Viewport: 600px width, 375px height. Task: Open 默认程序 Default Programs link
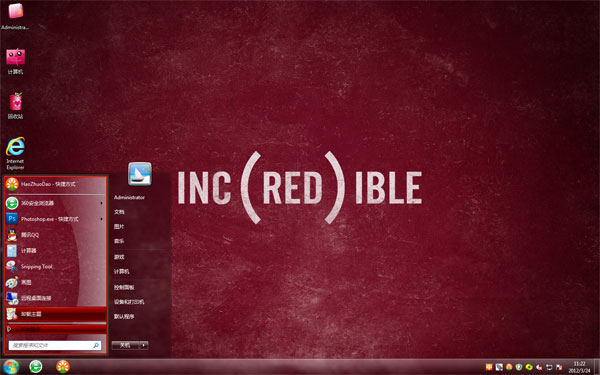pyautogui.click(x=124, y=316)
